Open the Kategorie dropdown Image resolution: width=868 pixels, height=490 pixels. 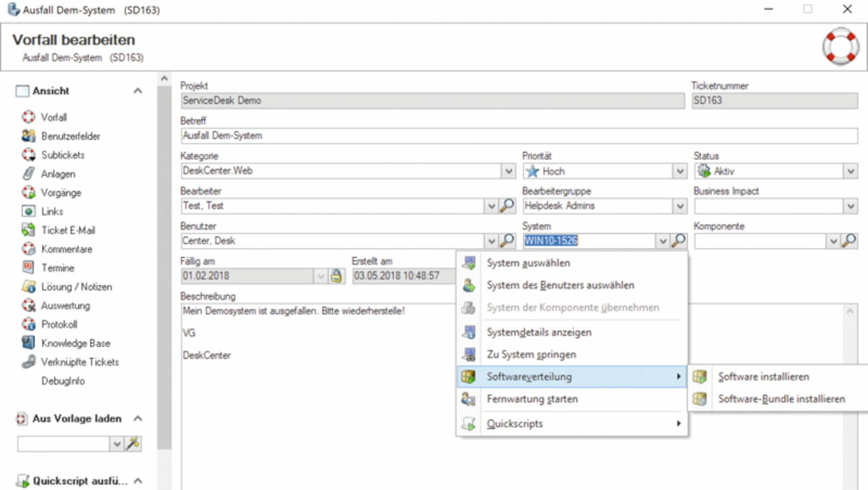click(x=509, y=171)
